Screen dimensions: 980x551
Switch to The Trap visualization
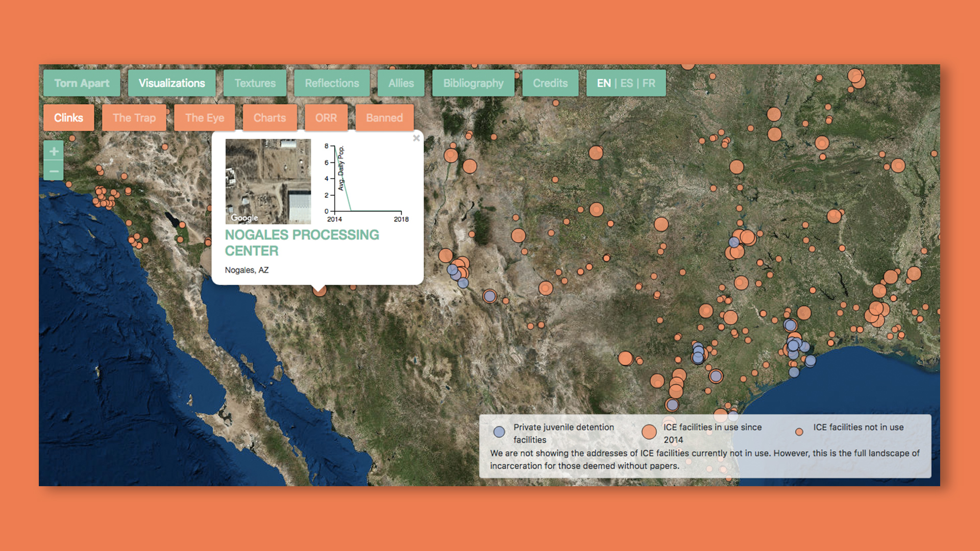pos(134,118)
